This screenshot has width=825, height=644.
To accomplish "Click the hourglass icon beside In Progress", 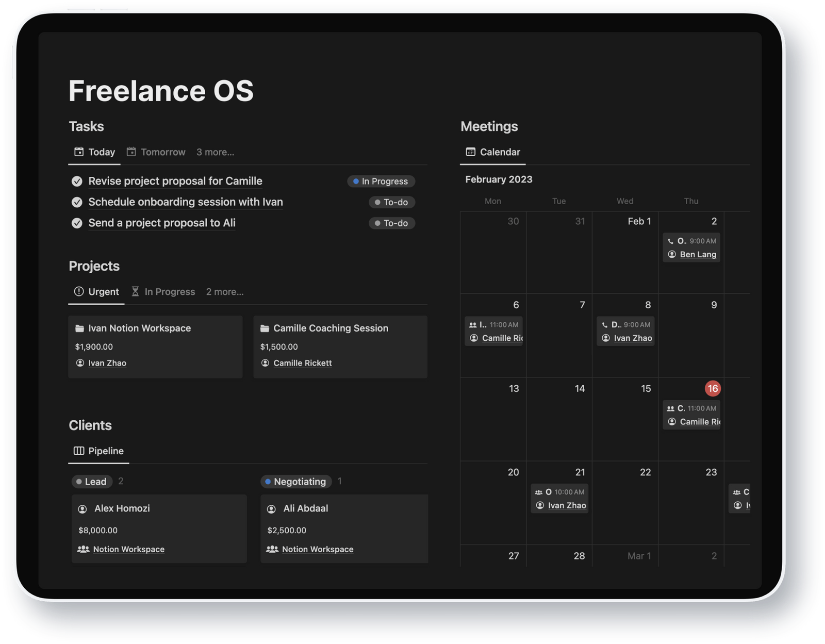I will tap(135, 291).
